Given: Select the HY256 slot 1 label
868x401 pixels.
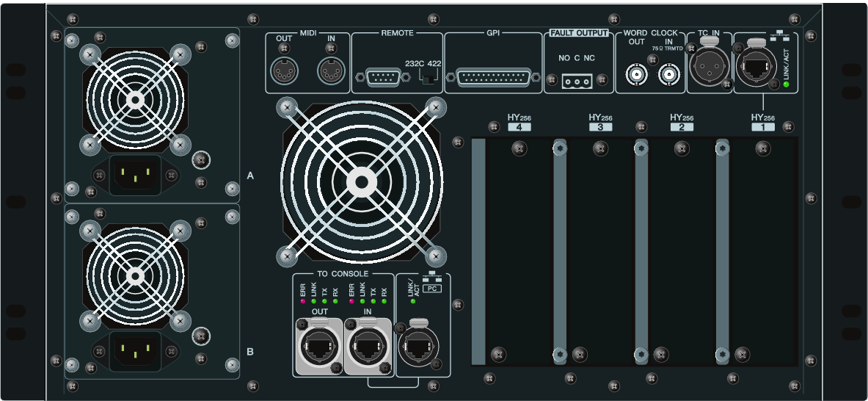Looking at the screenshot, I should click(763, 127).
